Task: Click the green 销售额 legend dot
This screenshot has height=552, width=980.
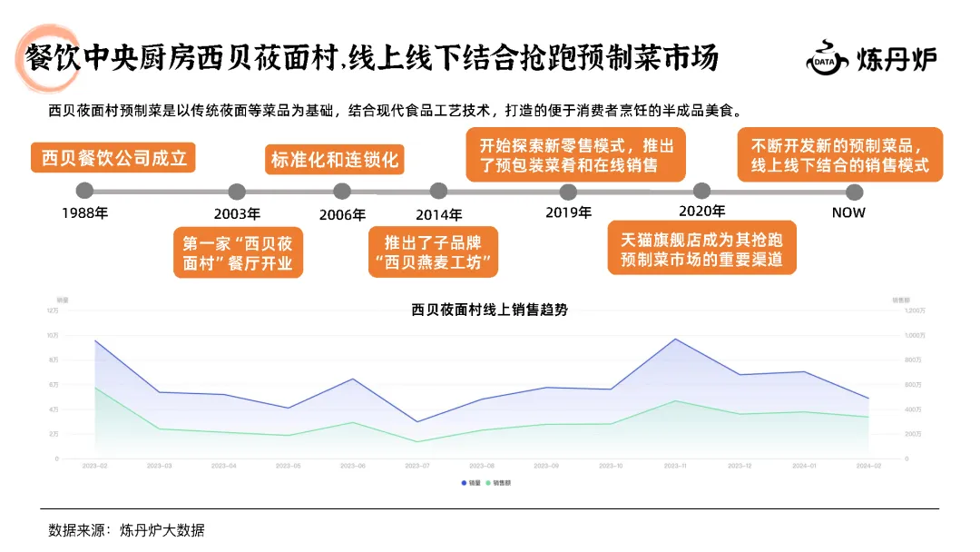Action: pos(488,483)
